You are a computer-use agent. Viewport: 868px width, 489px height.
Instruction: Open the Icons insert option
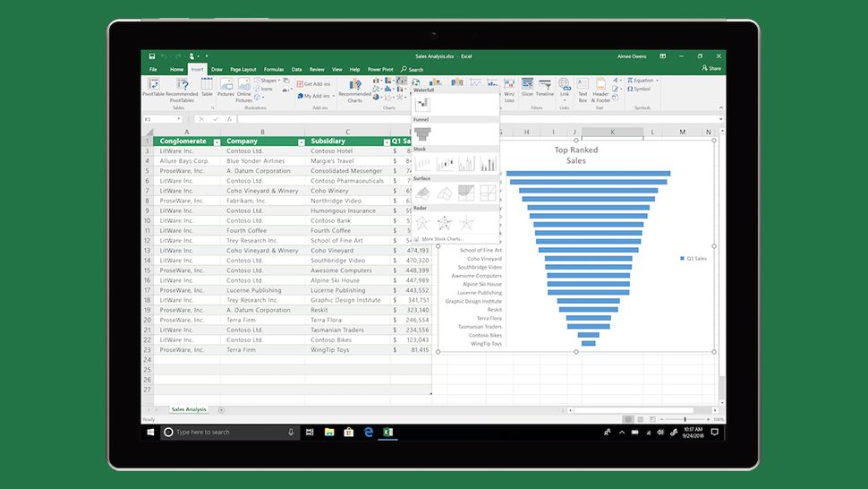pos(263,89)
